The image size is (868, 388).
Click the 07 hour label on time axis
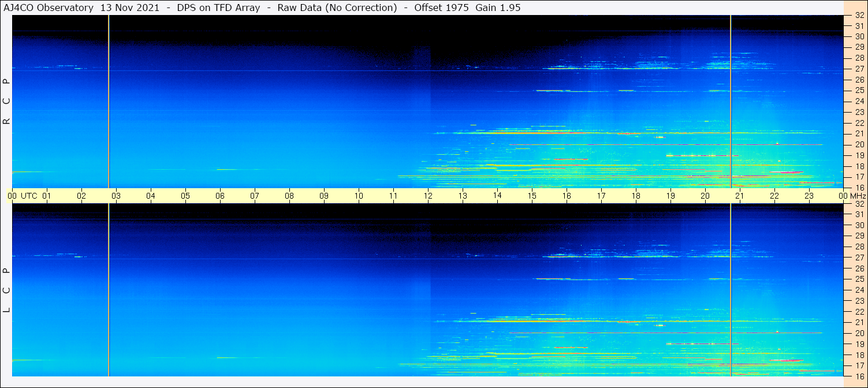[255, 196]
